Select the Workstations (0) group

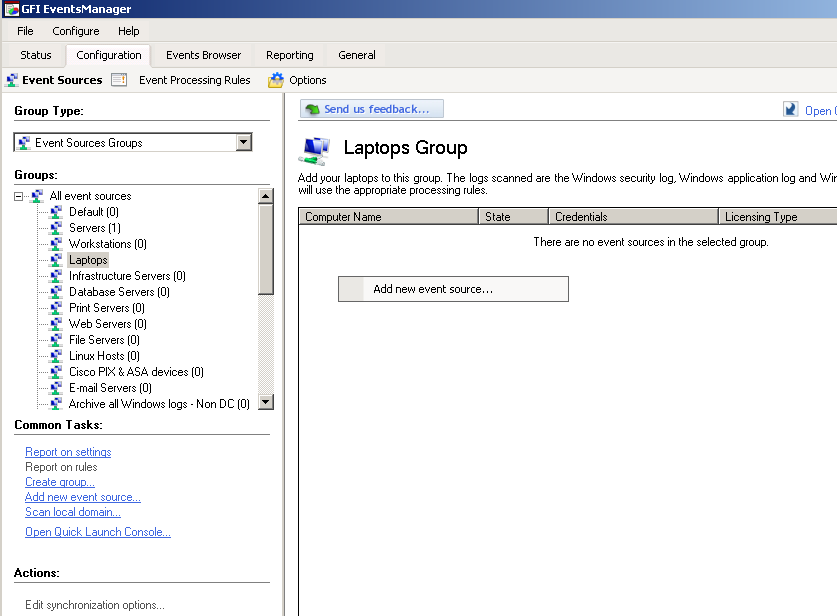(x=107, y=244)
